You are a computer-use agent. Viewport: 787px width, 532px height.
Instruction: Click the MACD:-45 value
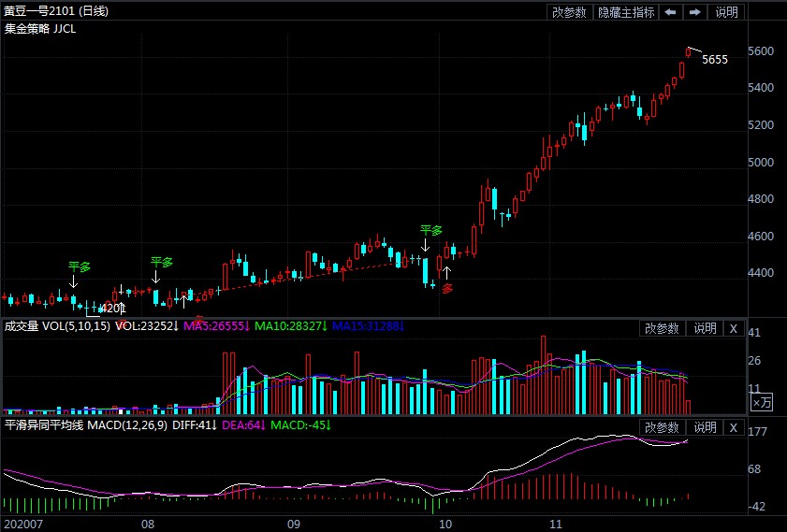300,425
